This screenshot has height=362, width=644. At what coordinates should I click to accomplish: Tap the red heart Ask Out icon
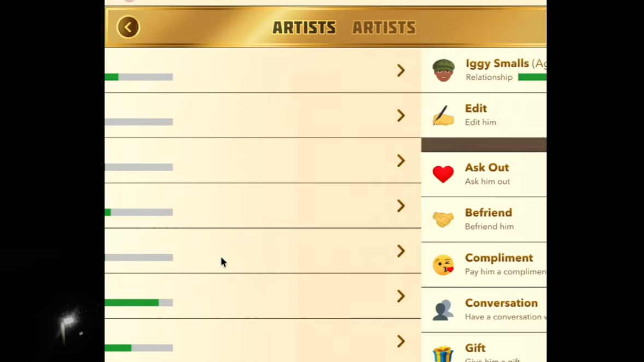click(443, 174)
